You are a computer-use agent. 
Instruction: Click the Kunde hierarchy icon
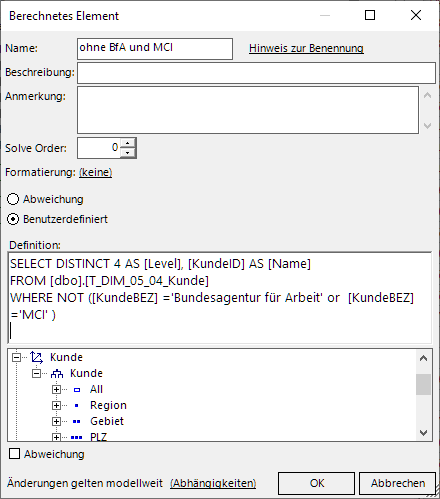57,374
